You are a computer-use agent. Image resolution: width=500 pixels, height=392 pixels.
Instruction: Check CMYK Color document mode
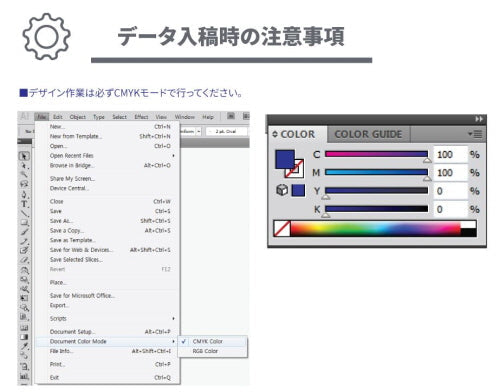point(213,341)
